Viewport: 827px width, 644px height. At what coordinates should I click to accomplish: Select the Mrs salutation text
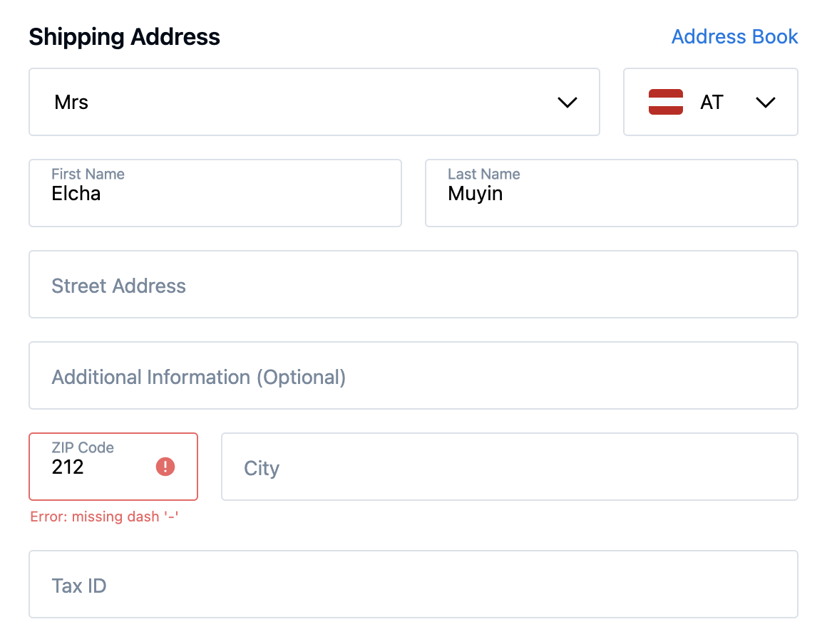(x=71, y=103)
